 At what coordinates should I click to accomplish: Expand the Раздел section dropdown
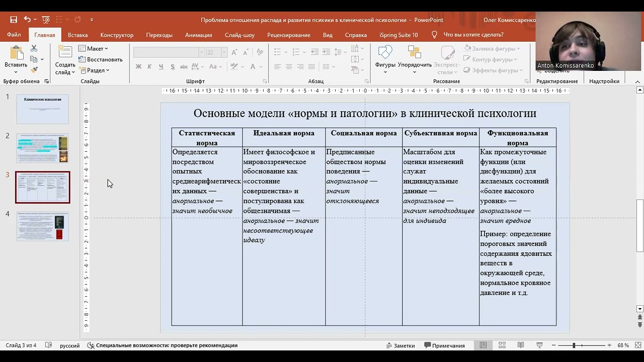[x=94, y=70]
